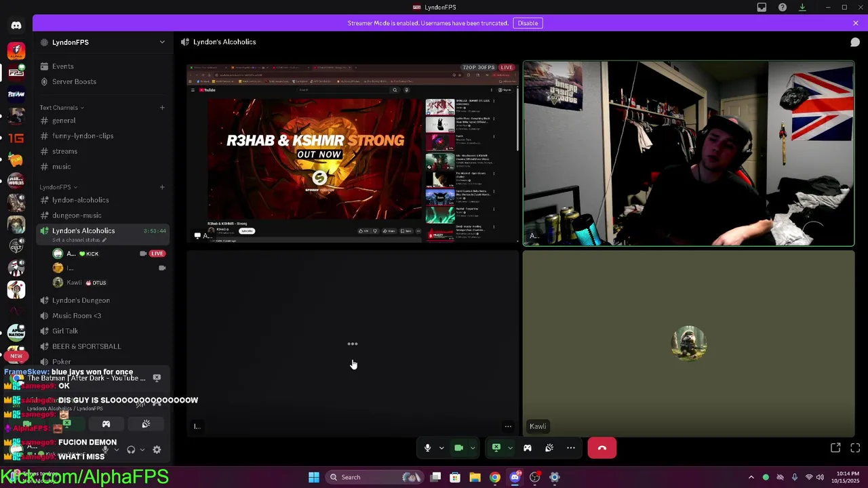Image resolution: width=868 pixels, height=488 pixels.
Task: Toggle microphone in the user panel
Action: coord(105,449)
